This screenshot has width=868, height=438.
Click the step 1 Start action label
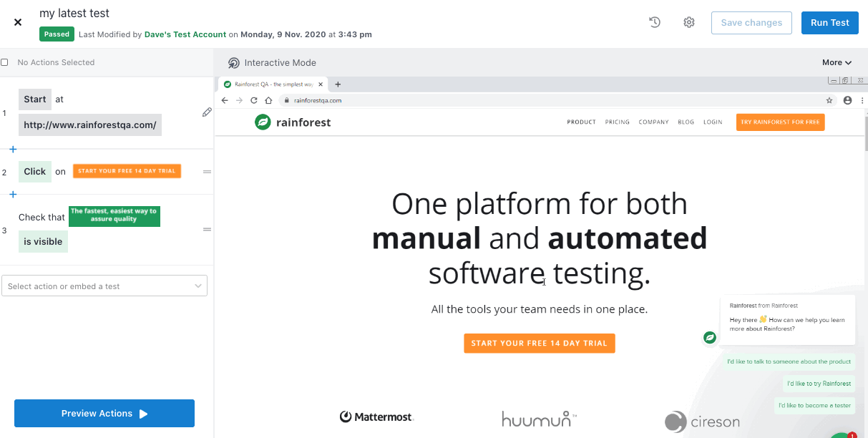point(34,99)
